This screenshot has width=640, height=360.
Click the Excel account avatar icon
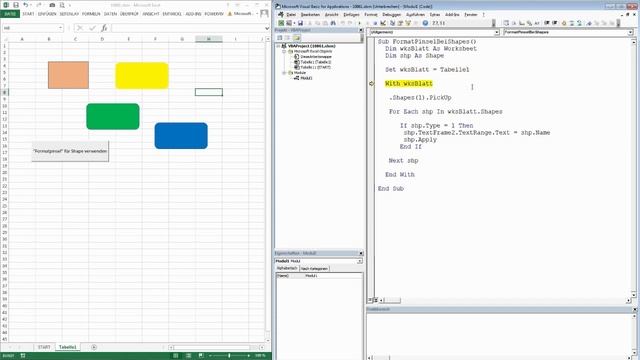pyautogui.click(x=264, y=13)
